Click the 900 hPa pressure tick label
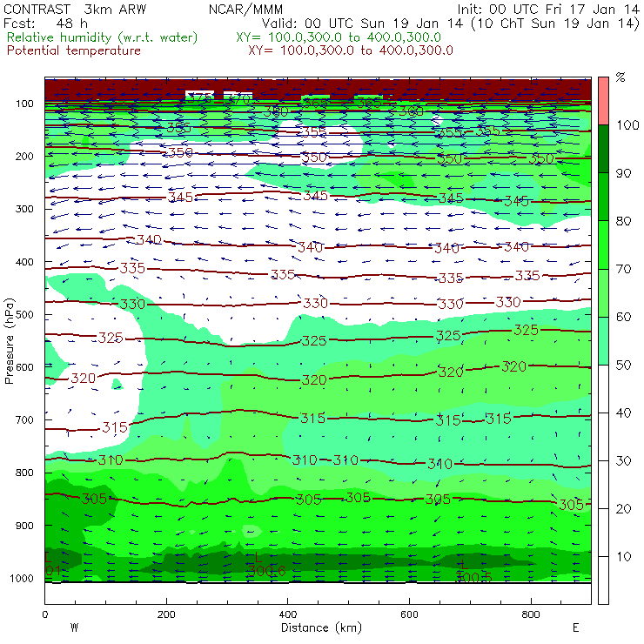This screenshot has width=644, height=644. pyautogui.click(x=24, y=526)
